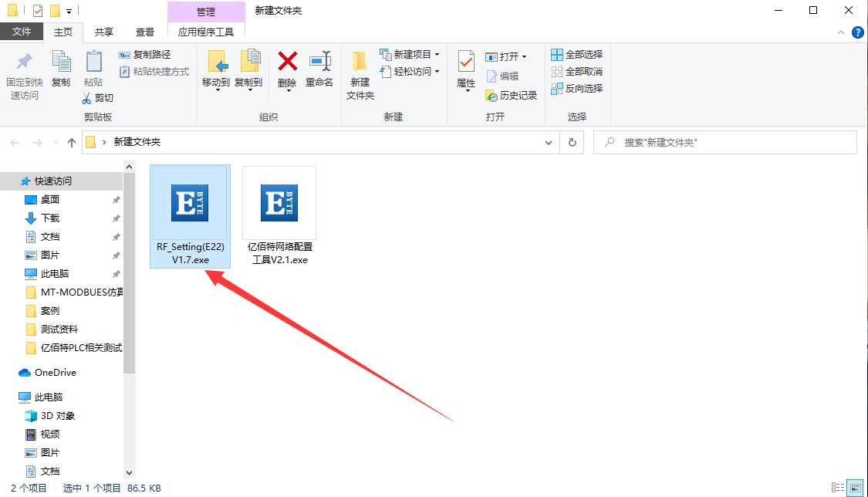Switch to the 查看 ribbon tab

145,32
